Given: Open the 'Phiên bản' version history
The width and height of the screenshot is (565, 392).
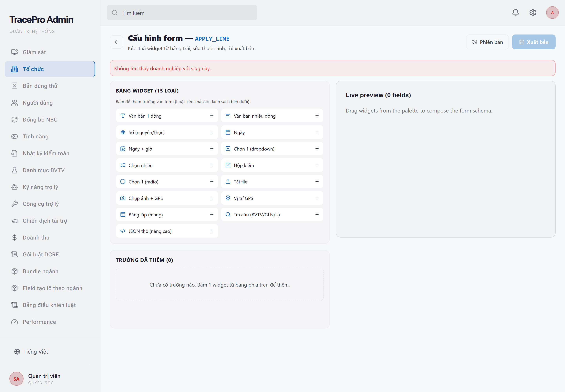Looking at the screenshot, I should point(487,42).
